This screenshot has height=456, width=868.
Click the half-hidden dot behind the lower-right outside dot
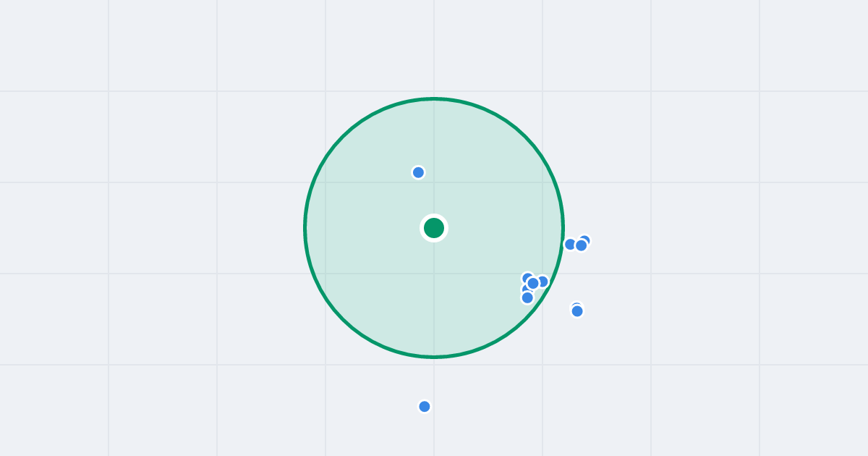pyautogui.click(x=576, y=306)
